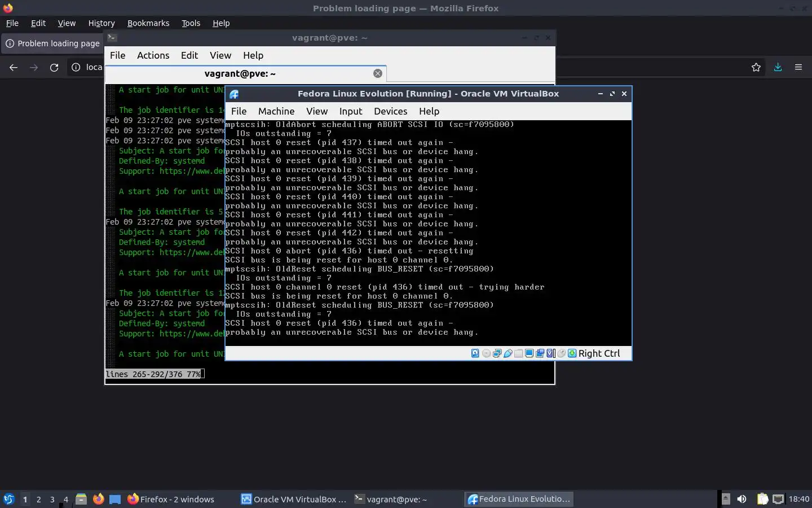The width and height of the screenshot is (812, 508).
Task: Open the View menu in Firefox
Action: point(67,23)
